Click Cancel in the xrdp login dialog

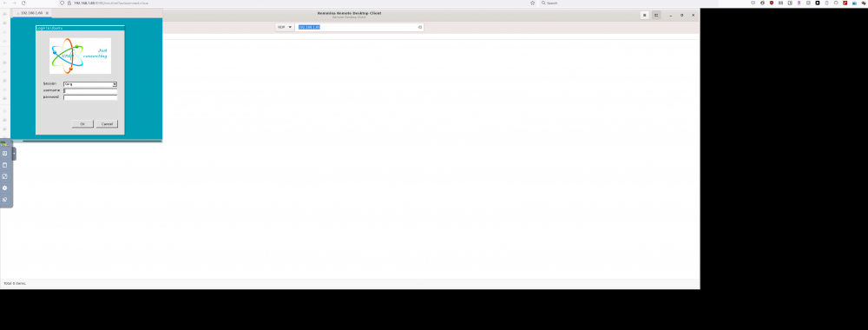pyautogui.click(x=107, y=124)
